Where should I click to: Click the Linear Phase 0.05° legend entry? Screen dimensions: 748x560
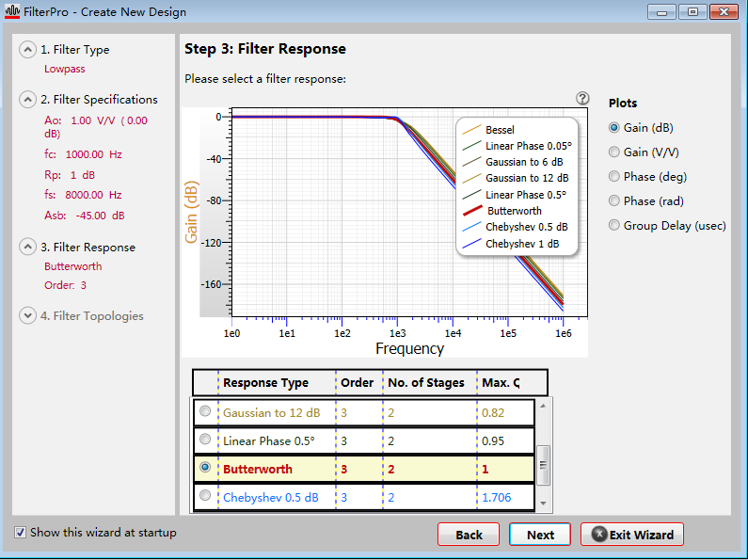point(517,146)
